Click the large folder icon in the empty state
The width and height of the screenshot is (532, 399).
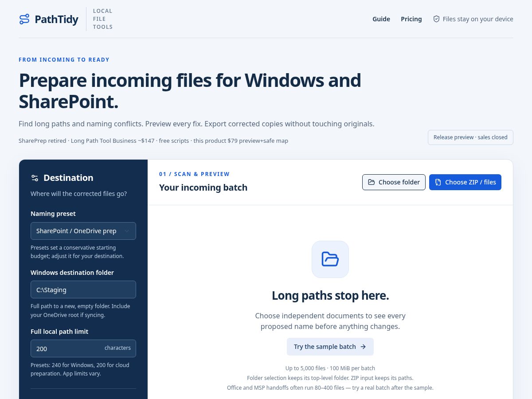[x=330, y=259]
